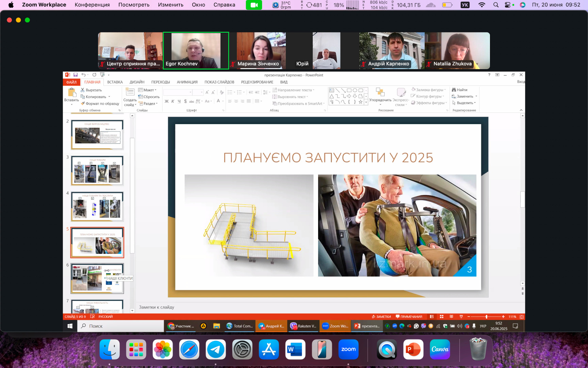Click the Find (Найти) binoculars icon

pos(454,90)
